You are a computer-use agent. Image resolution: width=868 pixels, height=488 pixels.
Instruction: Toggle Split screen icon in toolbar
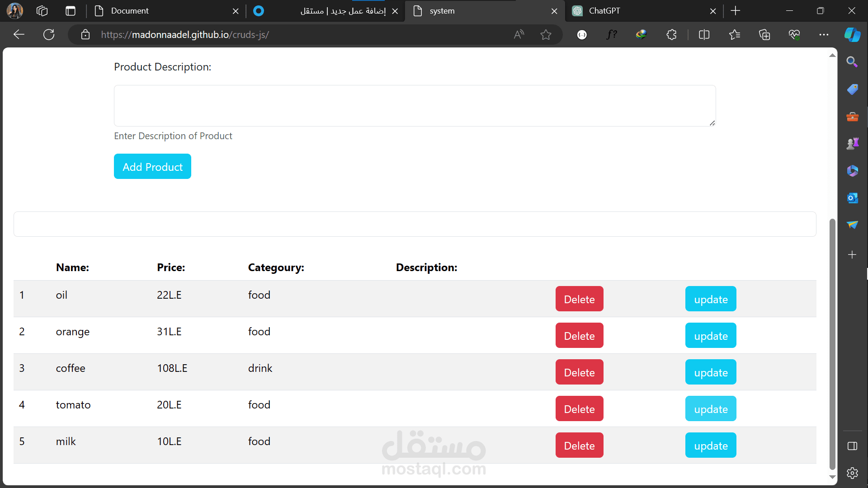(x=704, y=35)
